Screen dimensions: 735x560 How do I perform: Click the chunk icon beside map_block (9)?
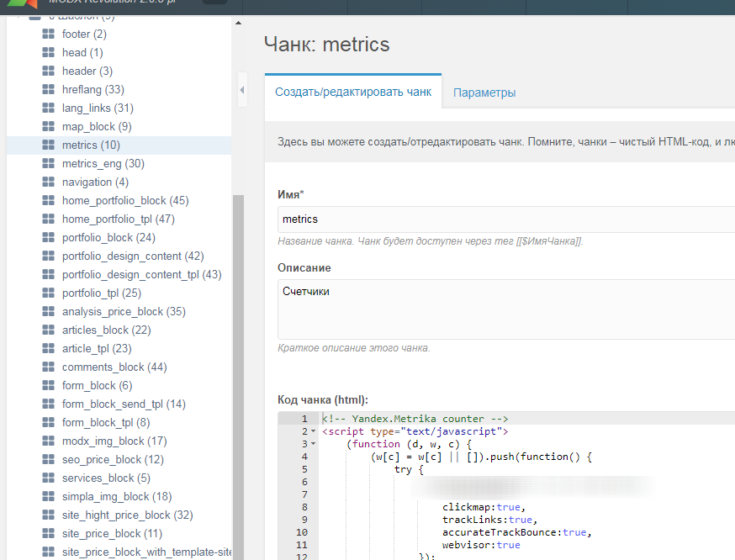pyautogui.click(x=48, y=126)
